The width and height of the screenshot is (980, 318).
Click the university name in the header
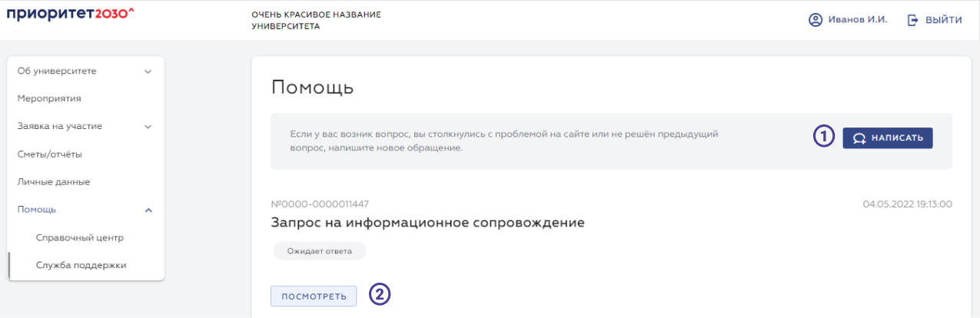316,21
